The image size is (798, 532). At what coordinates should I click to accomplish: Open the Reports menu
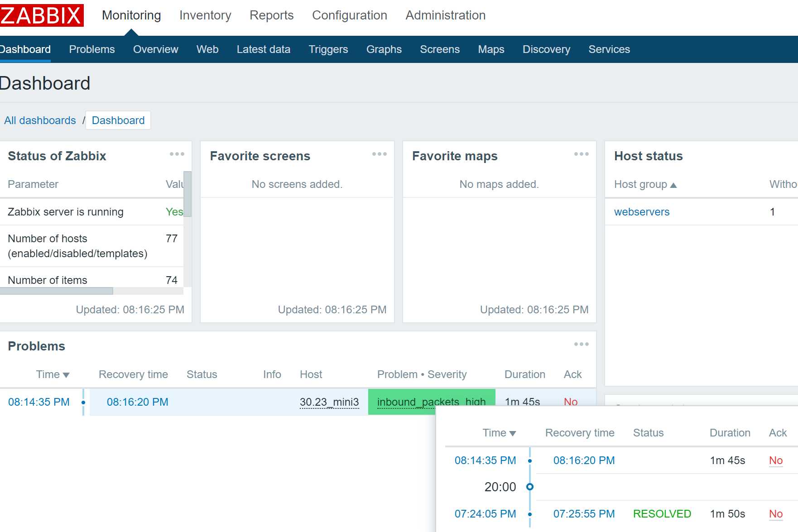click(272, 15)
